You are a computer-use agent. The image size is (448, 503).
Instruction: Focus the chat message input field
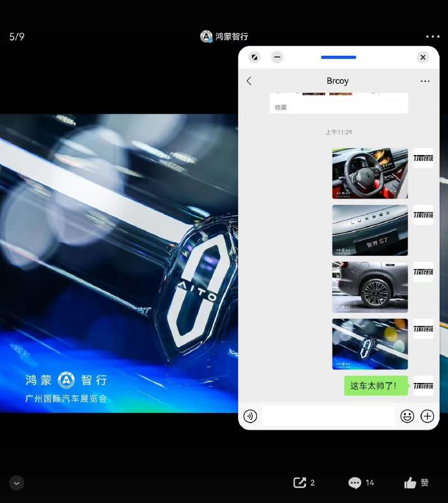tap(329, 416)
